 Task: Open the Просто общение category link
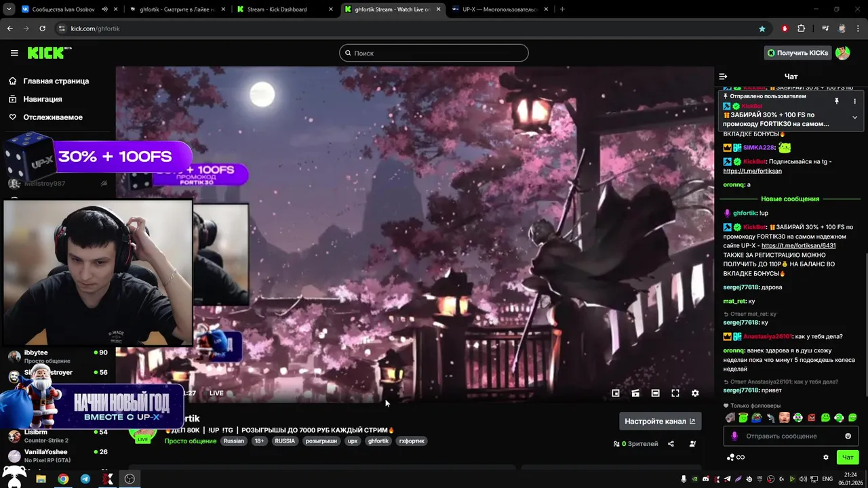(x=191, y=441)
